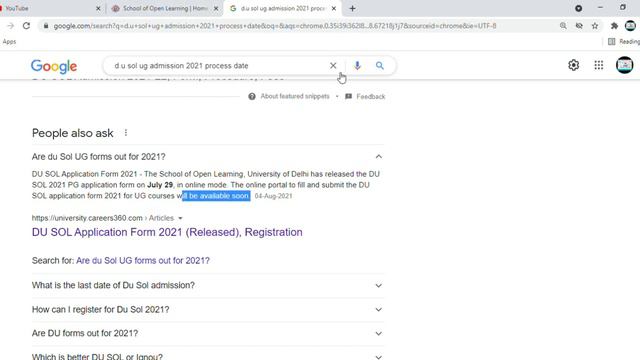Viewport: 640px width, 360px height.
Task: Click the About featured snippets question icon
Action: [x=252, y=96]
